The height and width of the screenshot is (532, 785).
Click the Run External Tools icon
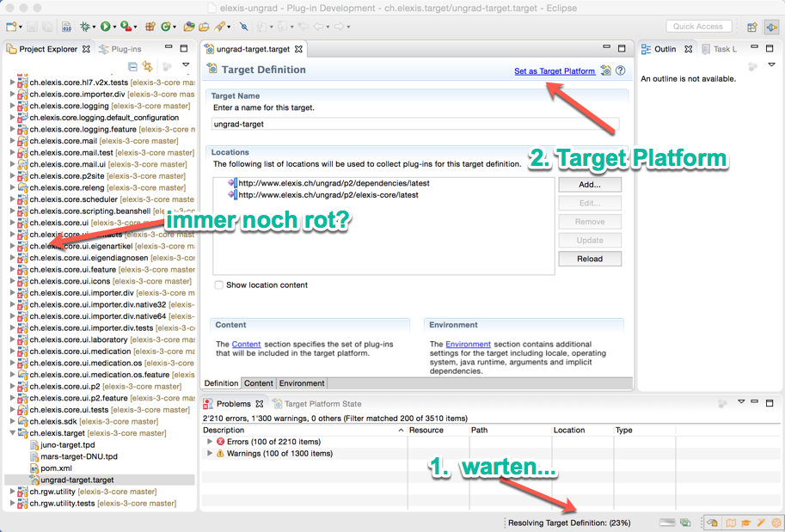126,27
